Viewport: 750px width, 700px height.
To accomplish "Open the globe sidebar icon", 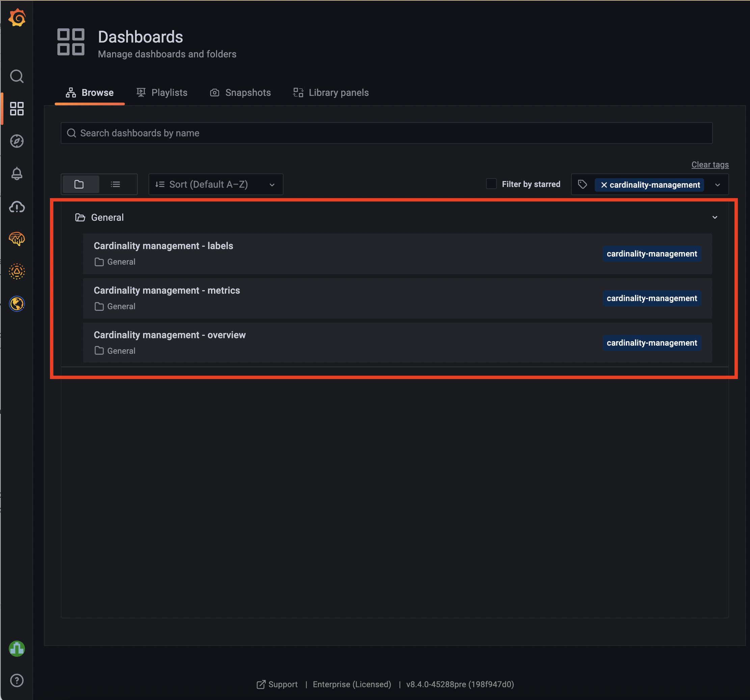I will 17,304.
